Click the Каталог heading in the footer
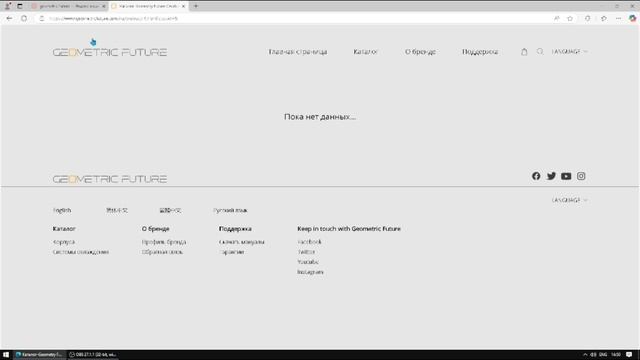Screen dimensions: 640x360 [64, 229]
